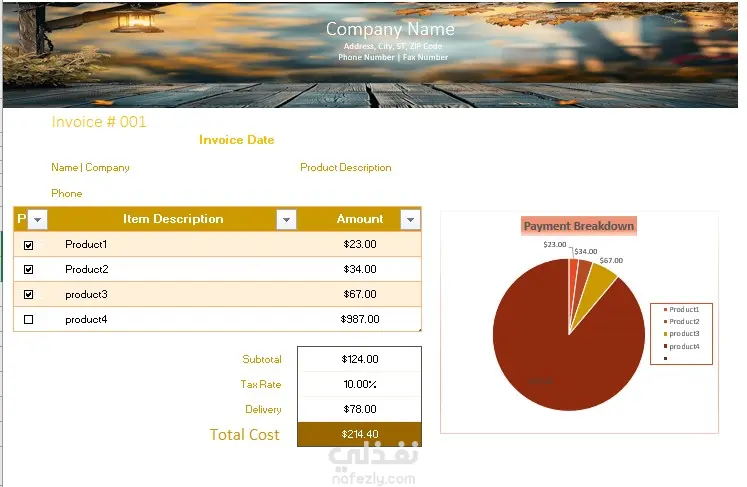Click the Subtotal value $124.00

pos(360,359)
